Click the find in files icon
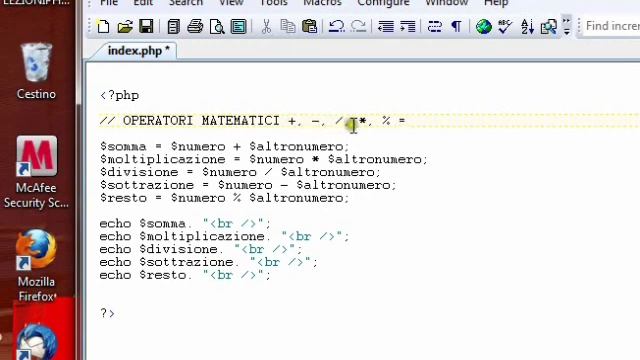The image size is (640, 360). tap(549, 27)
